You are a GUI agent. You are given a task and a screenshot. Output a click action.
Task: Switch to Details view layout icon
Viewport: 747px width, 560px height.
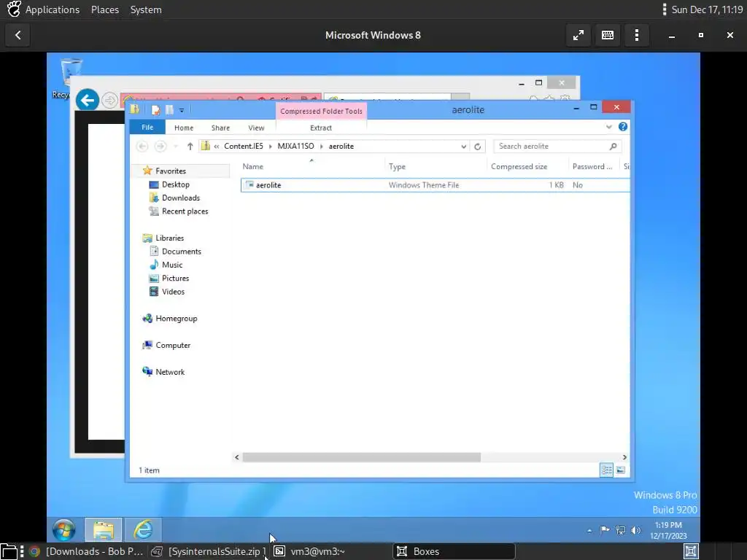click(606, 470)
